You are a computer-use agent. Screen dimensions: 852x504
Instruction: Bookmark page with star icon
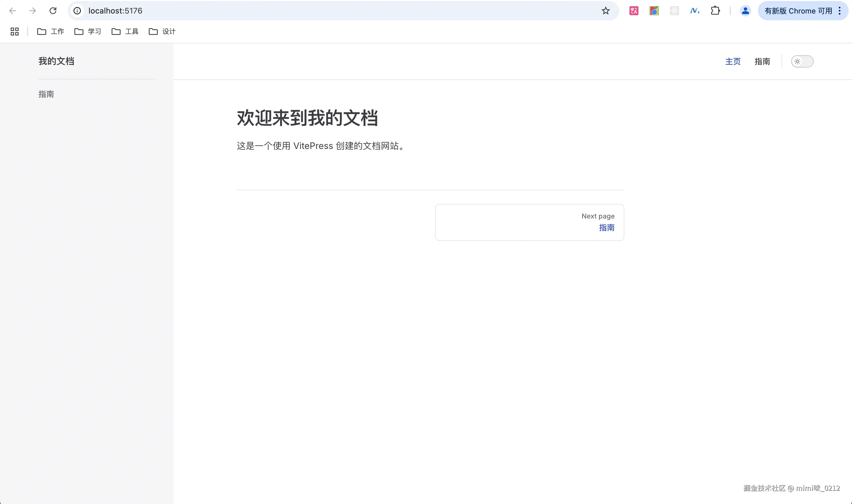pos(605,11)
